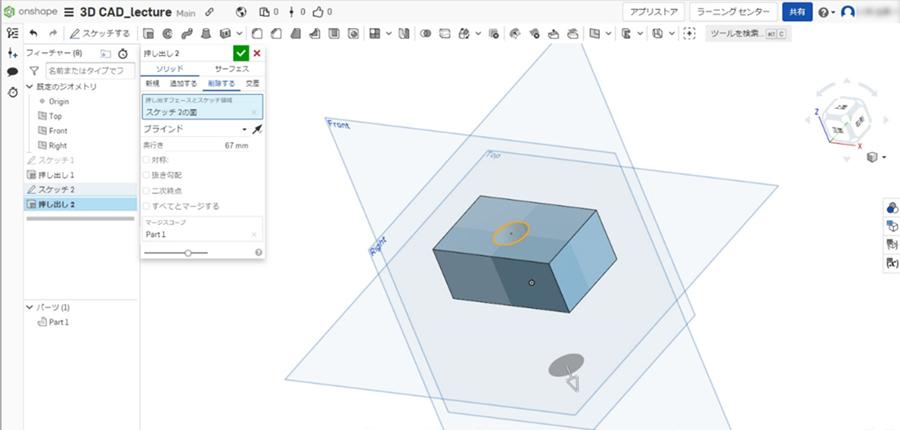Select the 追加する operation tab
The image size is (900, 430).
[182, 83]
